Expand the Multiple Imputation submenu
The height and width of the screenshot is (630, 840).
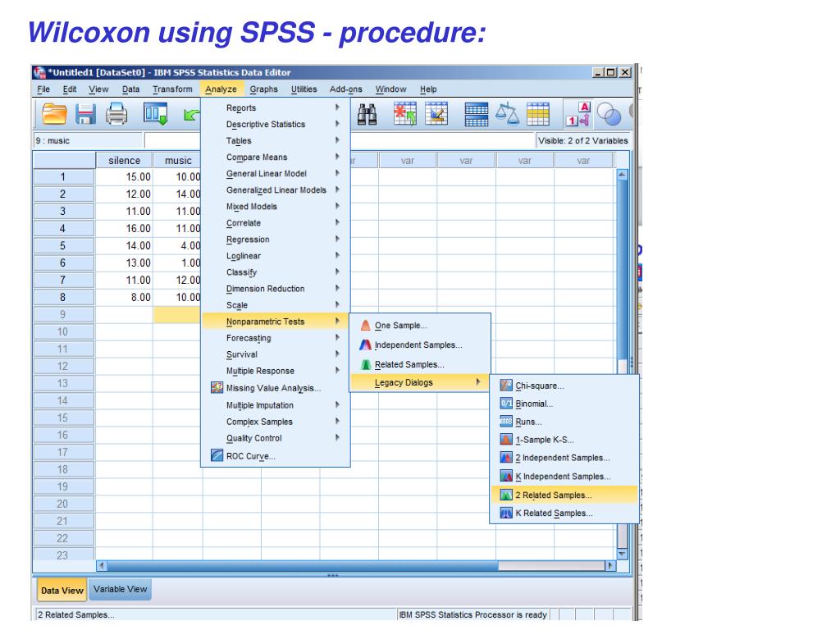click(276, 405)
